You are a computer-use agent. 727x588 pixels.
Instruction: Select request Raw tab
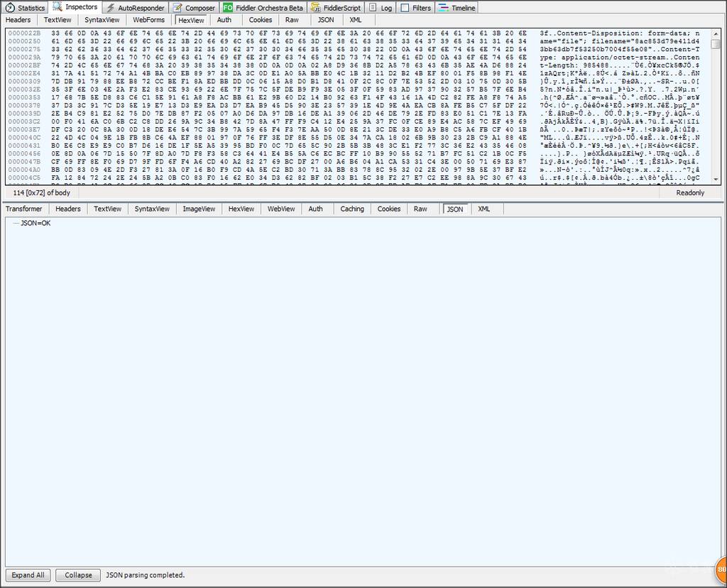[292, 20]
